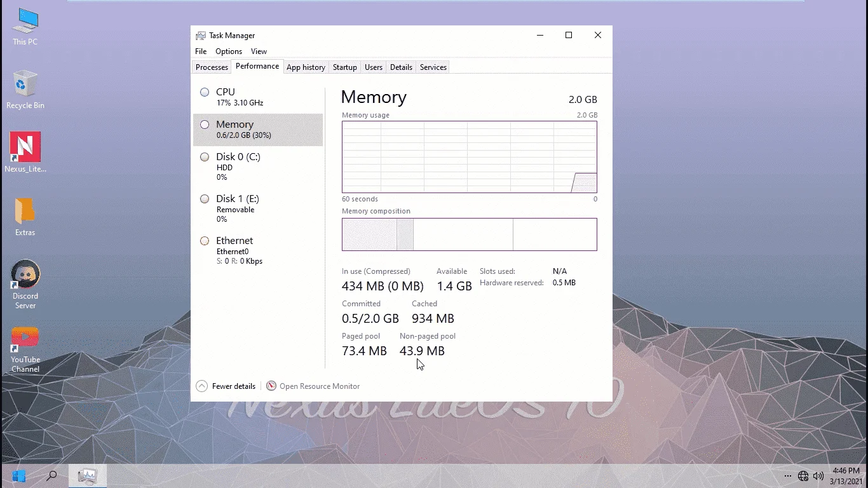Switch to the Details tab
The height and width of the screenshot is (488, 868).
(401, 67)
